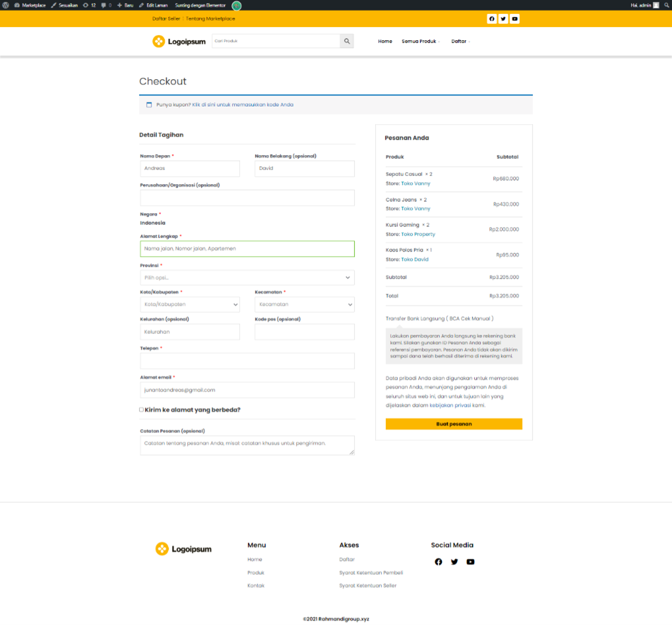Click the footer Facebook icon under Social Media
The width and height of the screenshot is (672, 625).
(439, 562)
